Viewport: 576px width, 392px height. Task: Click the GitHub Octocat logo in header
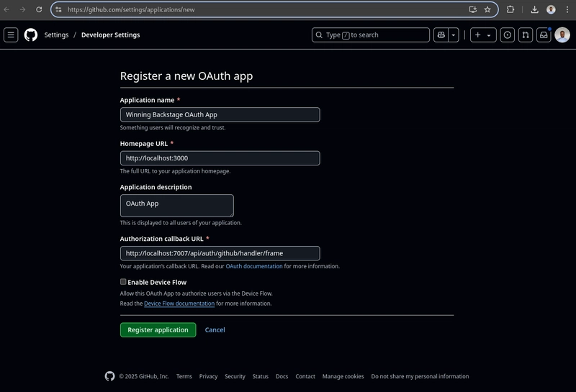pos(31,35)
